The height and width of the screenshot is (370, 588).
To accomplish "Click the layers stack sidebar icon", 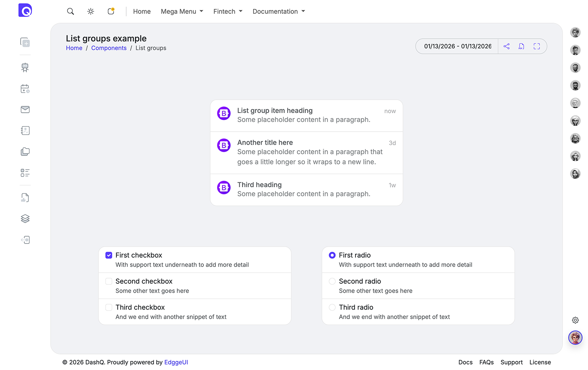I will 25,219.
